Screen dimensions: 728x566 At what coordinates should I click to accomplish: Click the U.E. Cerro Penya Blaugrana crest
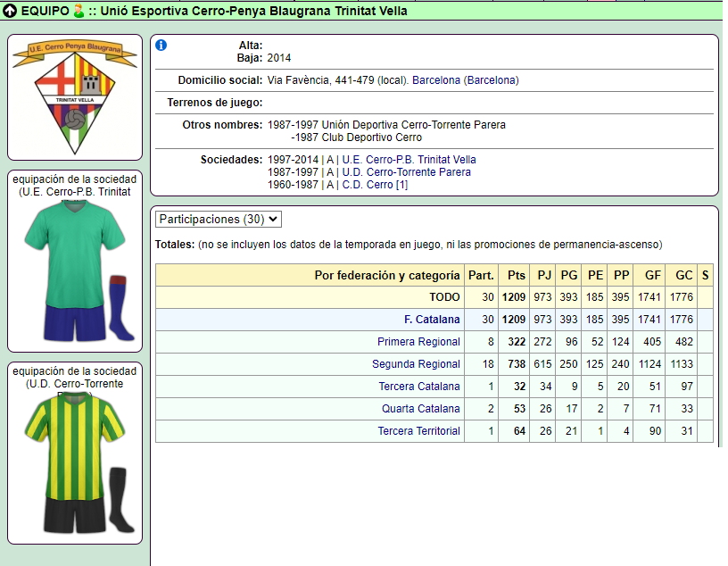pyautogui.click(x=75, y=96)
